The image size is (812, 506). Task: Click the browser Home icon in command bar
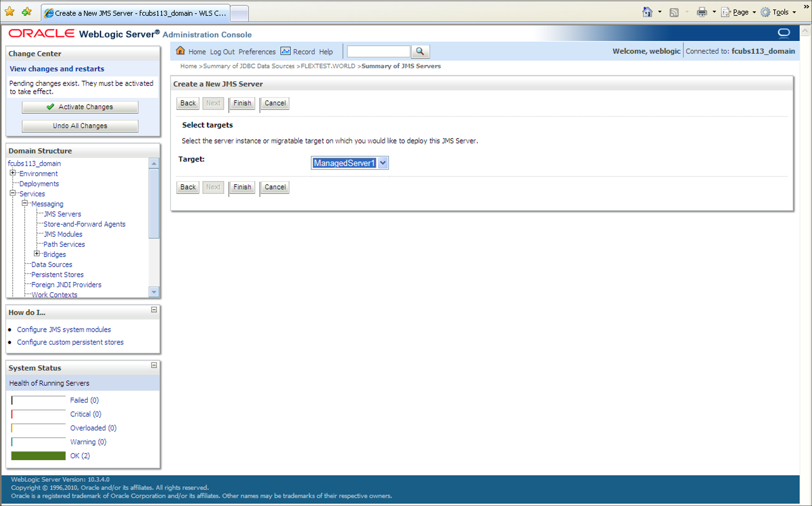coord(647,12)
